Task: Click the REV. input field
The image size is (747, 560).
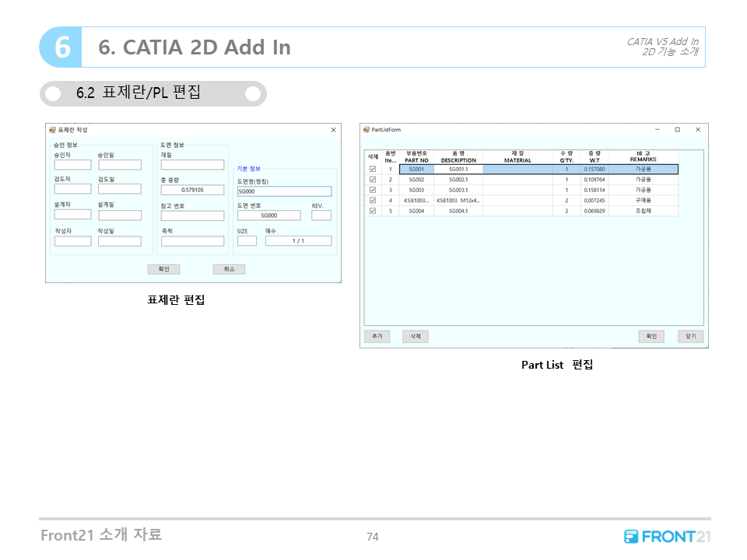Action: (x=321, y=215)
